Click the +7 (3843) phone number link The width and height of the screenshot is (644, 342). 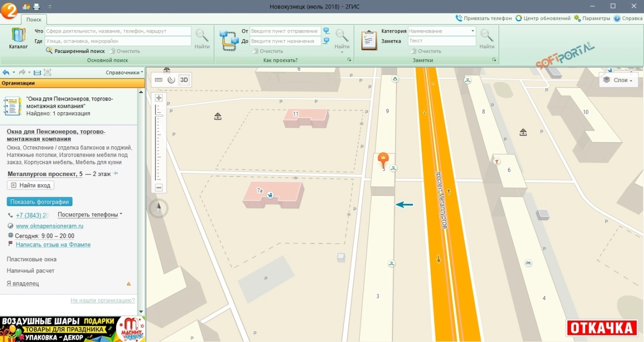point(32,215)
